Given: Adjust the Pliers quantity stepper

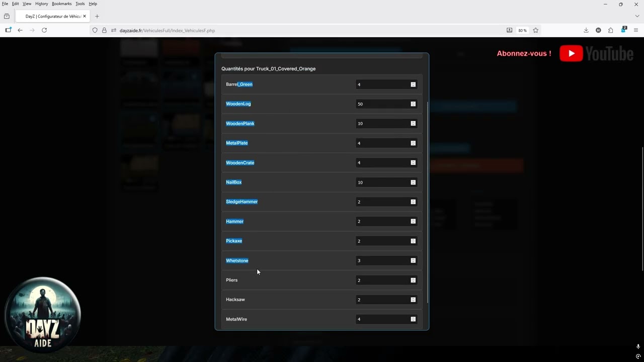Looking at the screenshot, I should coord(413,280).
